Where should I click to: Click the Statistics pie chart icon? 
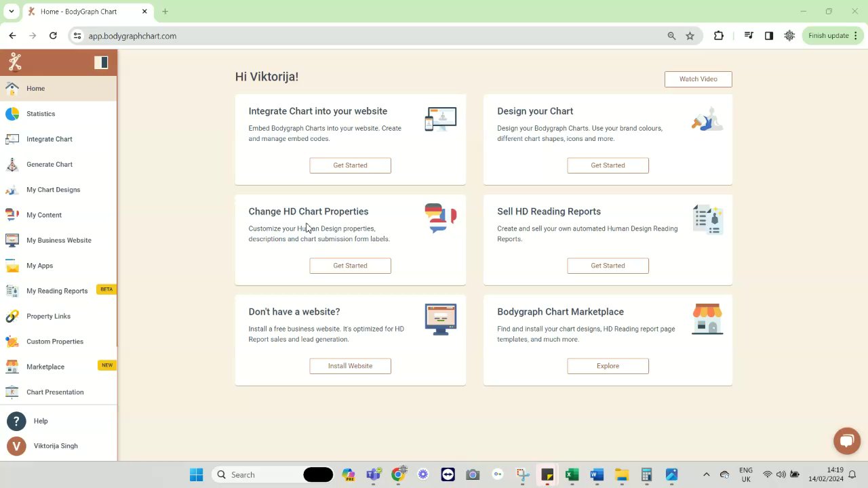(12, 114)
